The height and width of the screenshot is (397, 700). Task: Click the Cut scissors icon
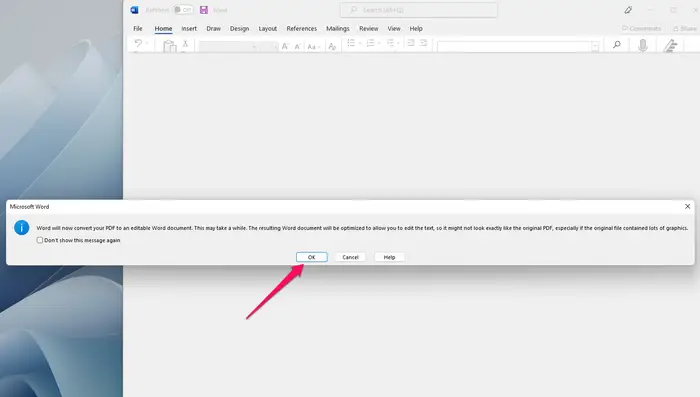click(x=185, y=43)
